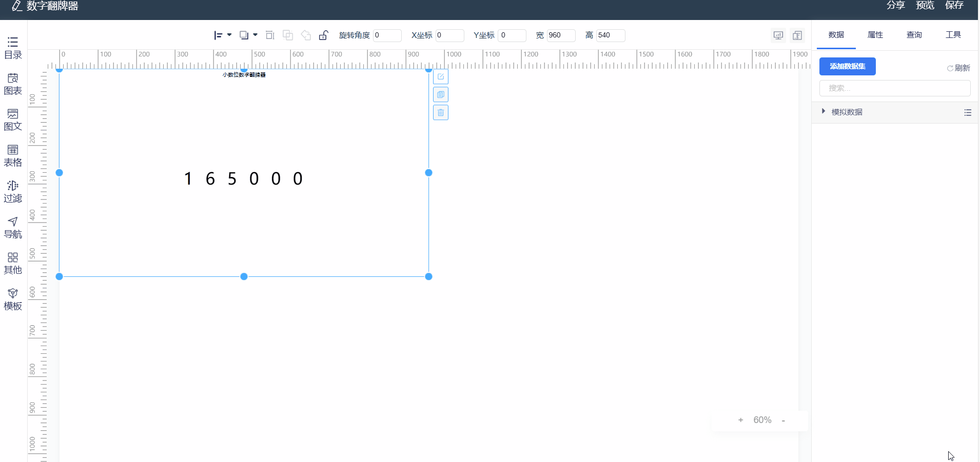Open the 表格 table components
The image size is (980, 462).
13,156
